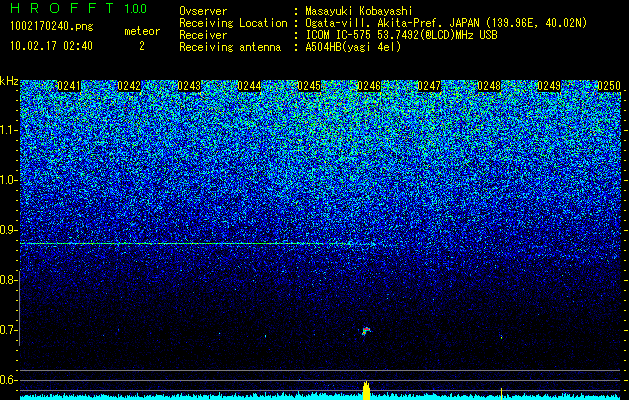Click the 1.1 kHz axis label
This screenshot has height=400, width=629.
tap(8, 130)
